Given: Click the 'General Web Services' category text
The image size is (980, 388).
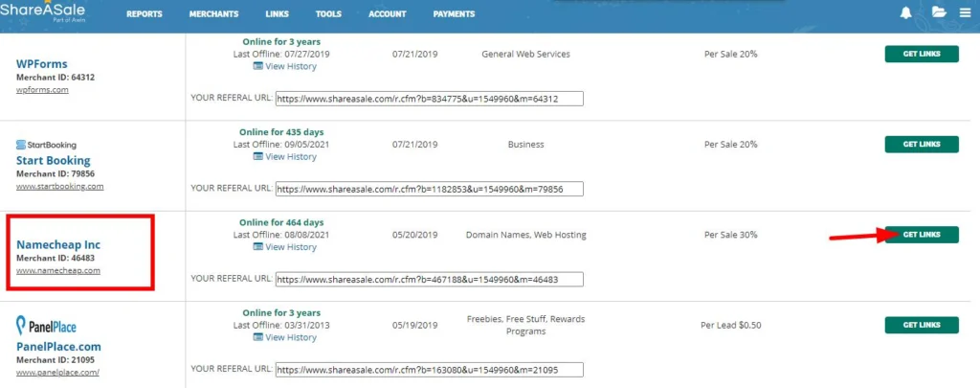Looking at the screenshot, I should 525,54.
